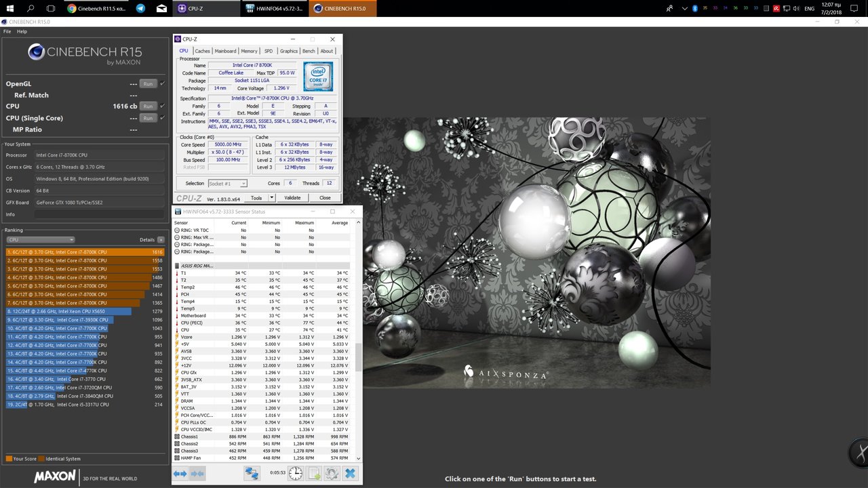Image resolution: width=868 pixels, height=488 pixels.
Task: Click HWiNFO ASUS ROG MA... section header
Action: click(262, 266)
